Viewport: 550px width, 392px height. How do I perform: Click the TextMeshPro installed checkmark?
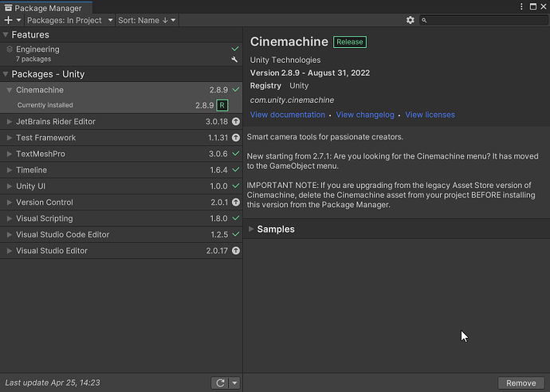pyautogui.click(x=236, y=154)
